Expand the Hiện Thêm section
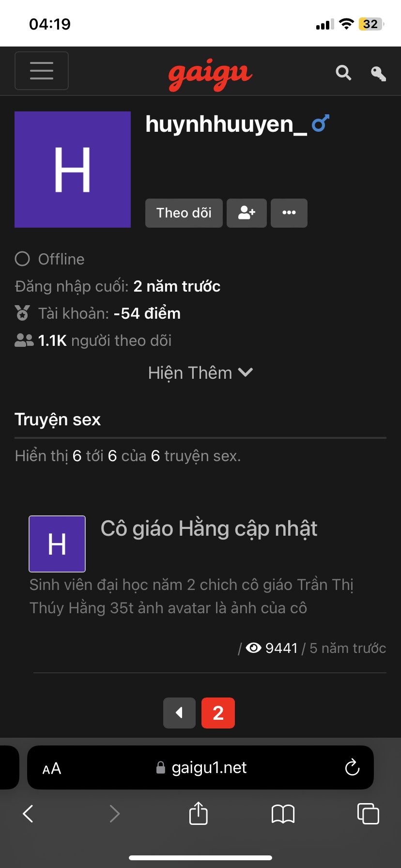 [200, 372]
